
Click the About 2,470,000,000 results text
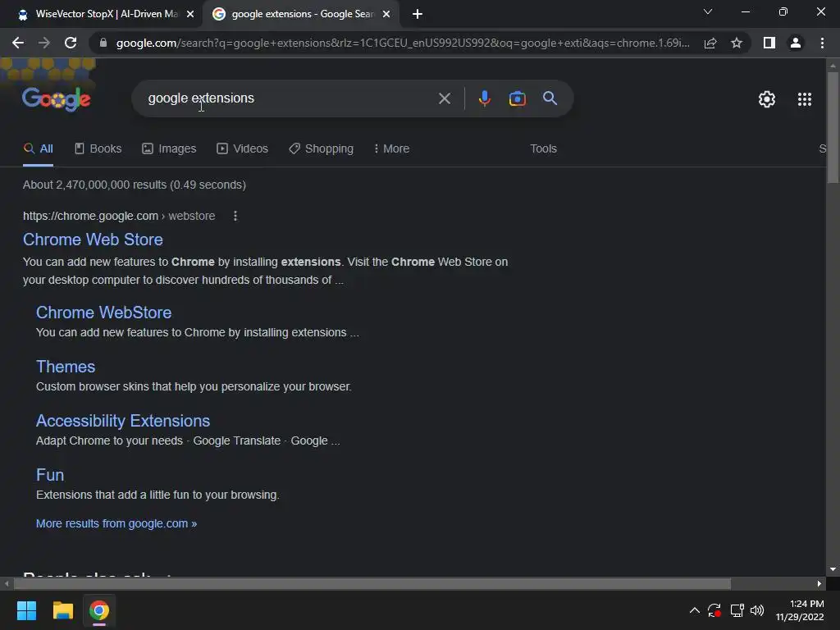[135, 185]
